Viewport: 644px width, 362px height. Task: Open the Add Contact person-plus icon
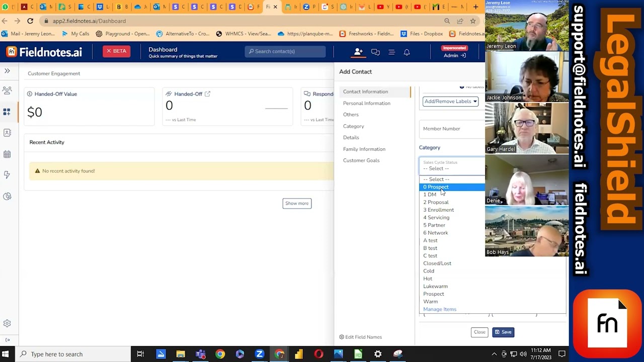click(x=358, y=52)
